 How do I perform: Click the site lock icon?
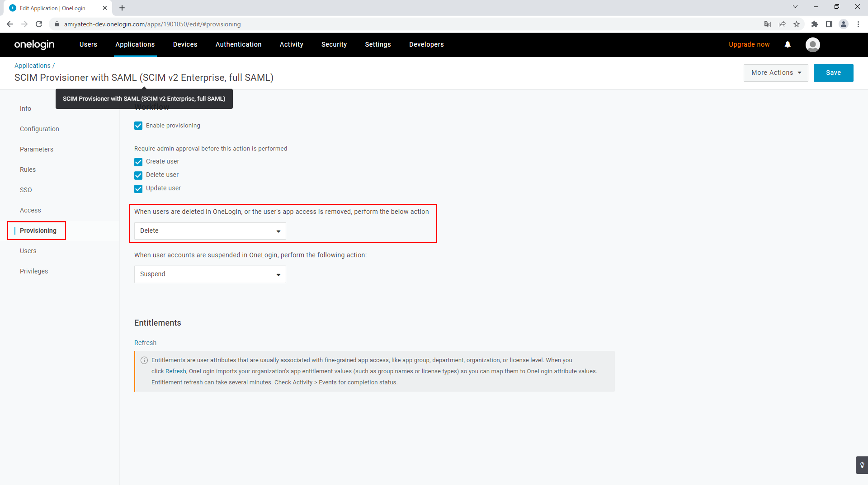[x=57, y=24]
